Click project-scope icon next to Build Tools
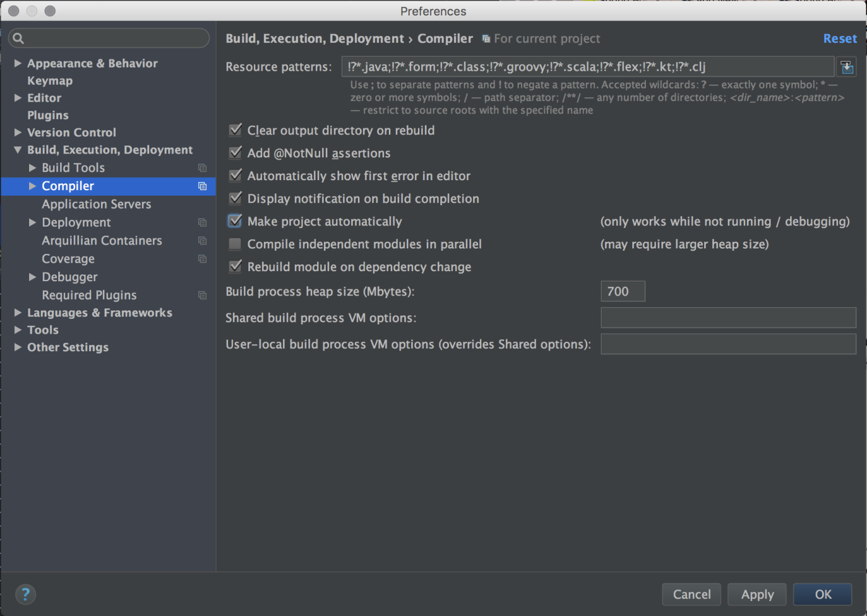This screenshot has width=867, height=616. coord(202,168)
